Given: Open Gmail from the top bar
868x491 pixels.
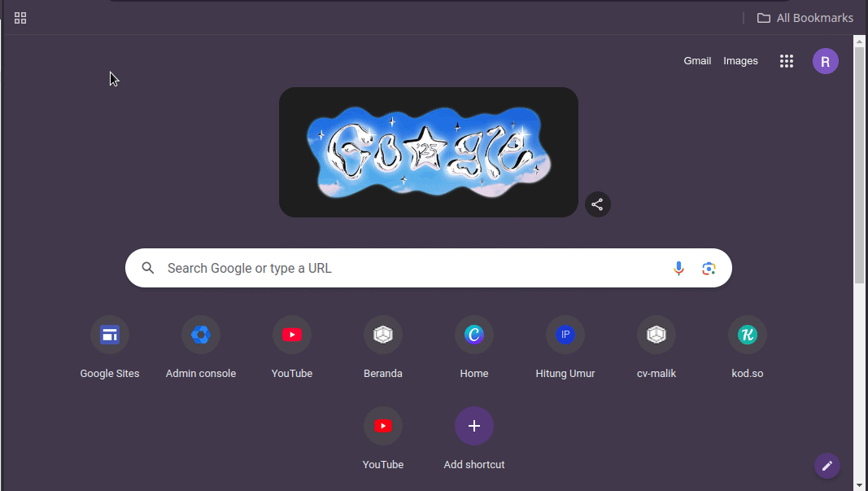Looking at the screenshot, I should point(697,60).
